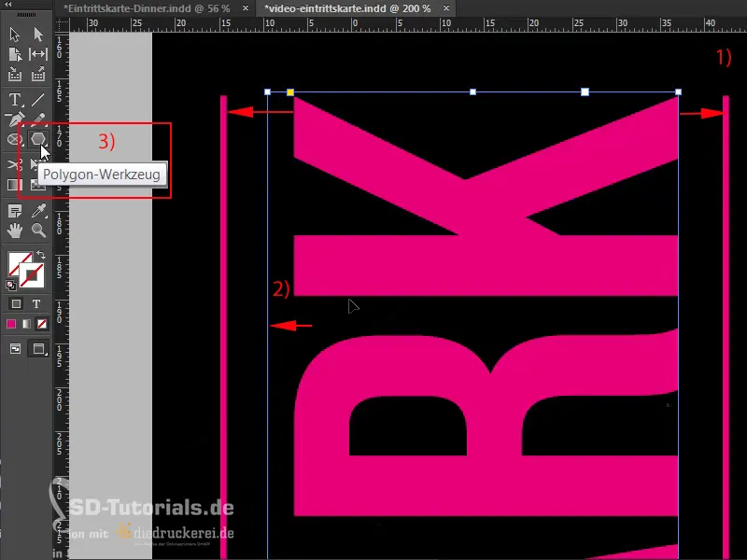747x560 pixels.
Task: Click the view options button
Action: click(15, 349)
